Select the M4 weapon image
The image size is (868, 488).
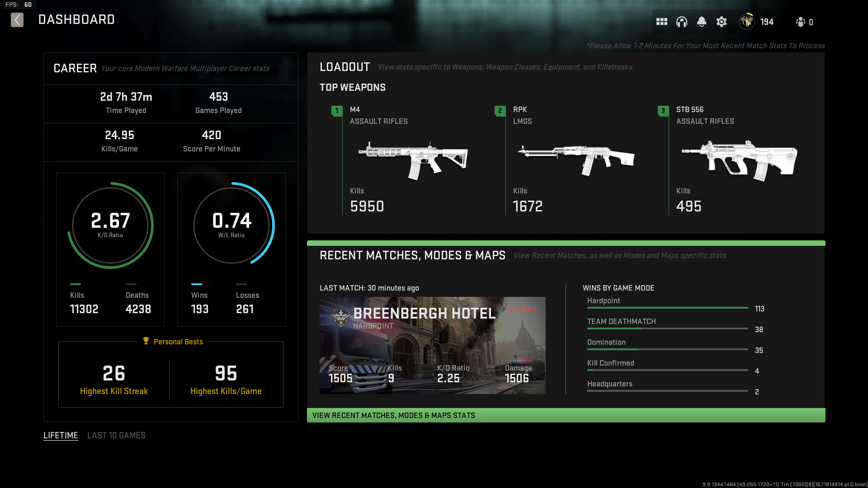click(413, 160)
